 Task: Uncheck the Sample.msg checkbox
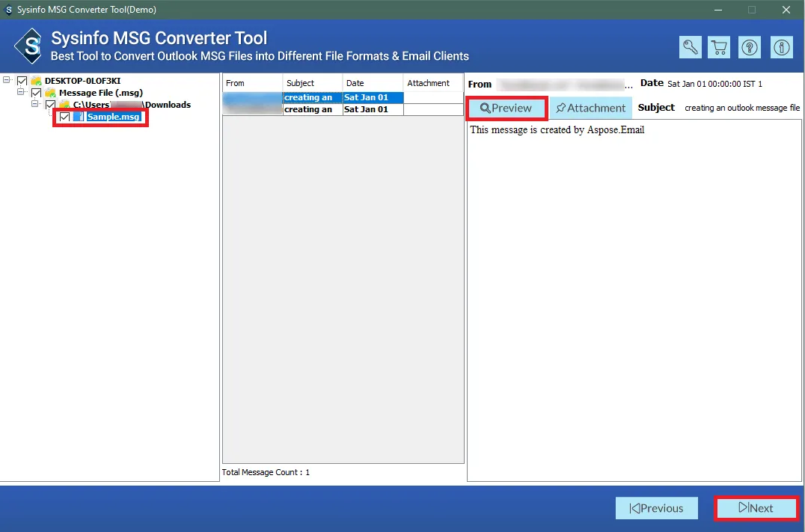click(x=65, y=117)
